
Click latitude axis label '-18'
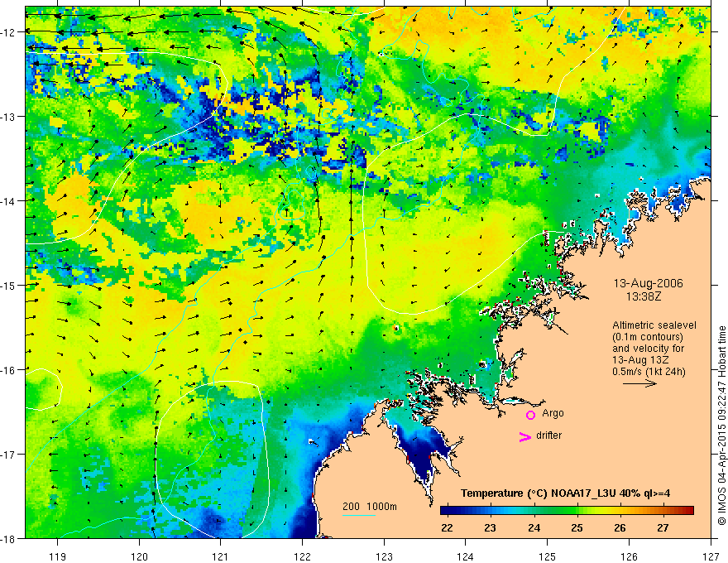point(9,539)
